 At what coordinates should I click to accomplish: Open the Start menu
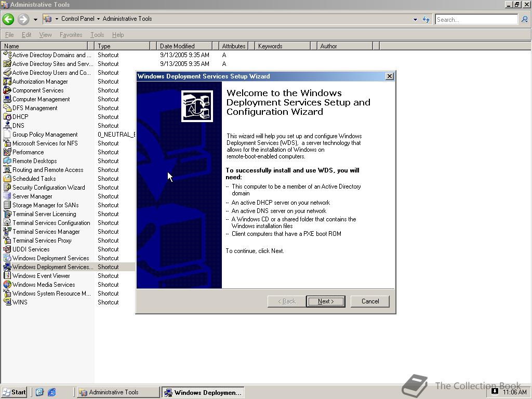click(14, 392)
